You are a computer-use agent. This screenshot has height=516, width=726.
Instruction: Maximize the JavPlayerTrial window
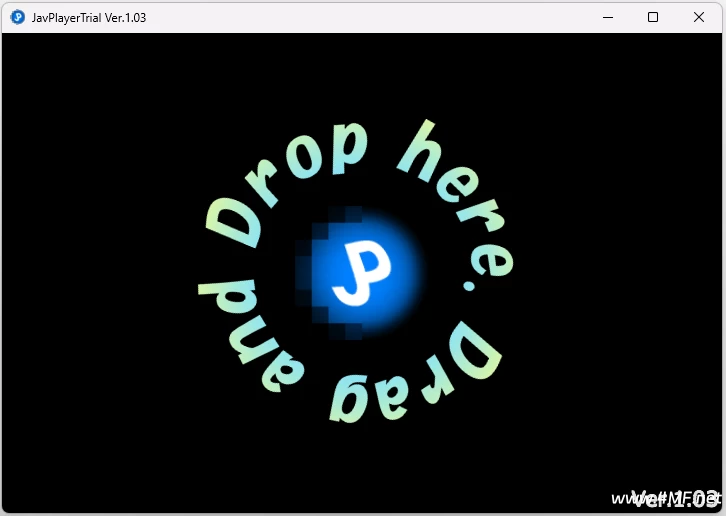point(653,17)
